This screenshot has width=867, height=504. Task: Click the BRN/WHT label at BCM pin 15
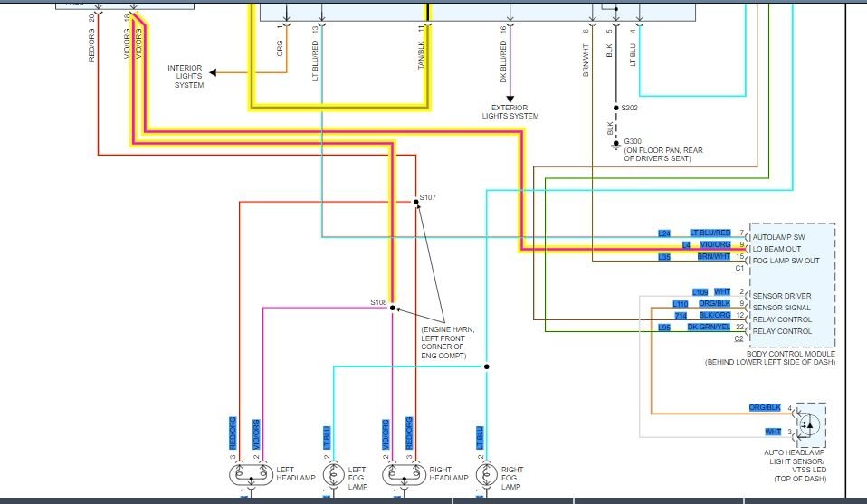714,256
